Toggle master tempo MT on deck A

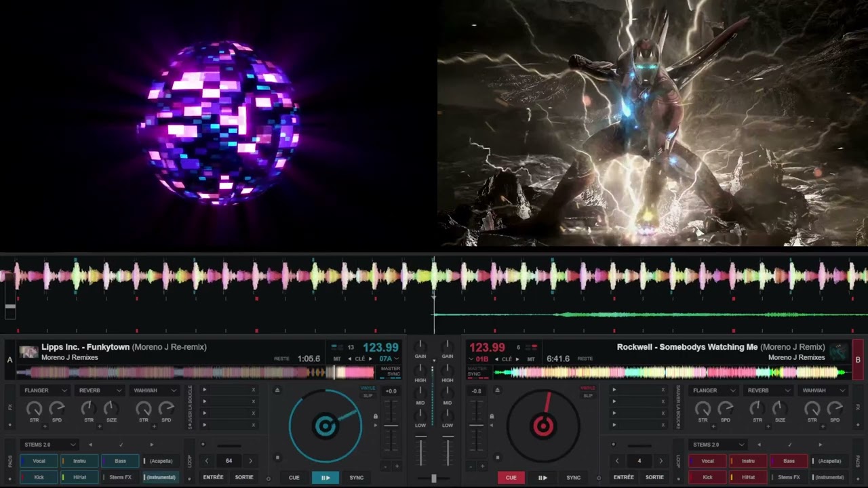click(337, 359)
